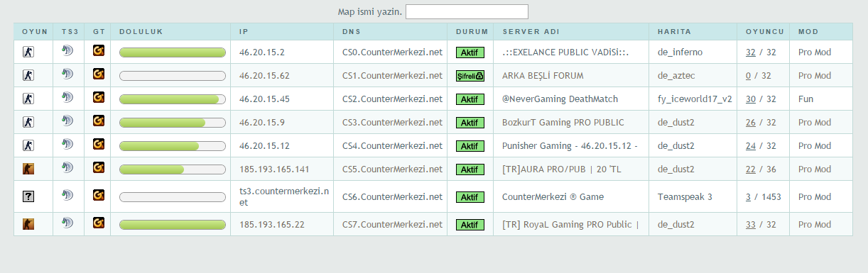Open player count link 30 for fy_iceworld17_v2
868x273 pixels.
(751, 99)
